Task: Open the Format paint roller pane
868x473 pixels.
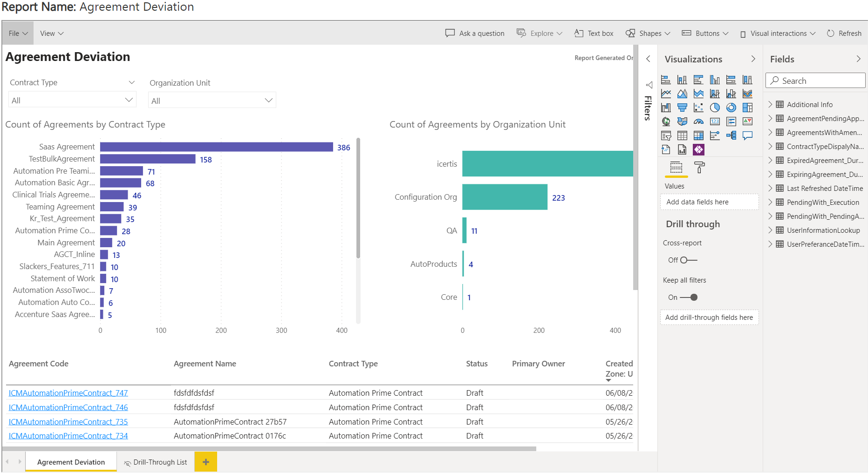Action: click(x=699, y=168)
